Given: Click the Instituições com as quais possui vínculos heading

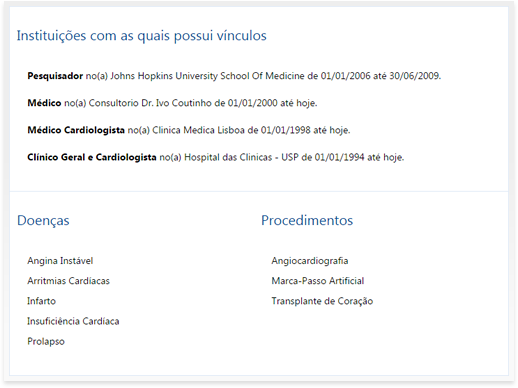Looking at the screenshot, I should tap(142, 36).
